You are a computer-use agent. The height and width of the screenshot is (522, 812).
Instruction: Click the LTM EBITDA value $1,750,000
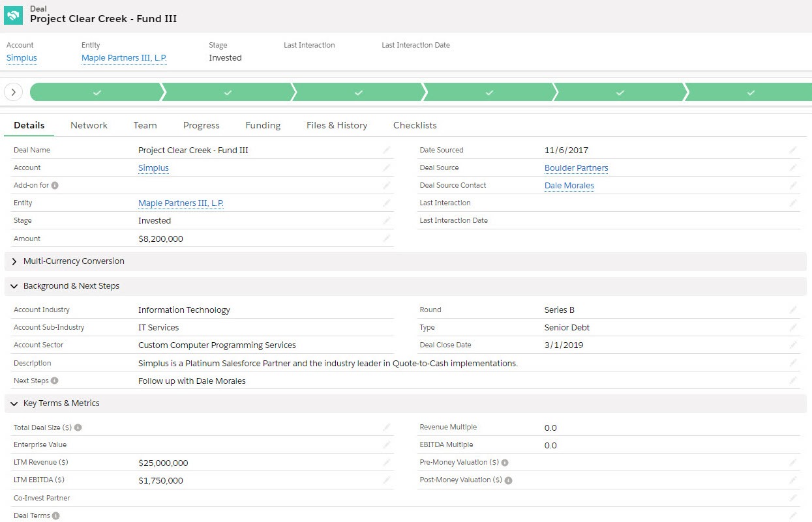click(x=160, y=481)
